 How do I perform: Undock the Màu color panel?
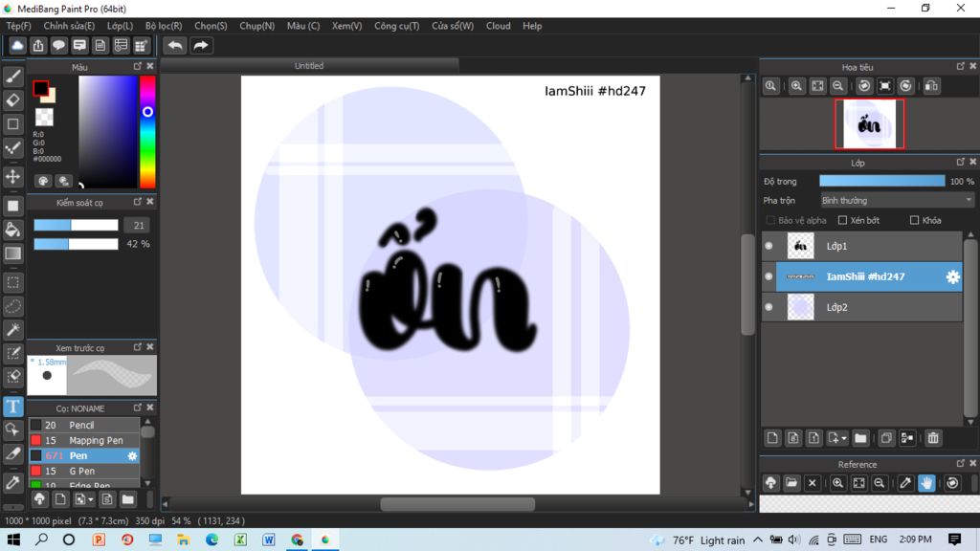point(138,66)
